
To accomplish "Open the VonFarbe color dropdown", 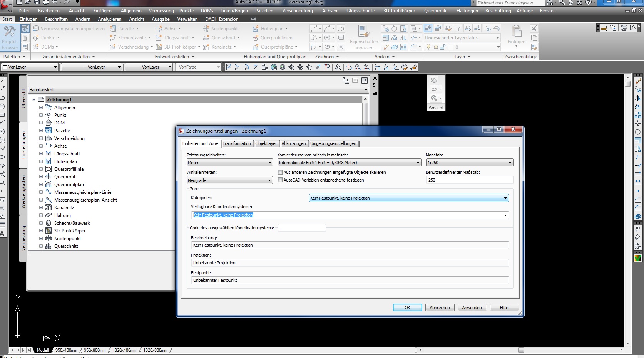I will tap(198, 67).
